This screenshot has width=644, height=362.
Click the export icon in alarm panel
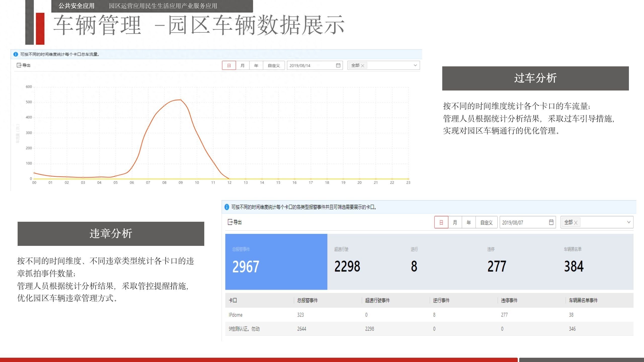[x=230, y=222]
